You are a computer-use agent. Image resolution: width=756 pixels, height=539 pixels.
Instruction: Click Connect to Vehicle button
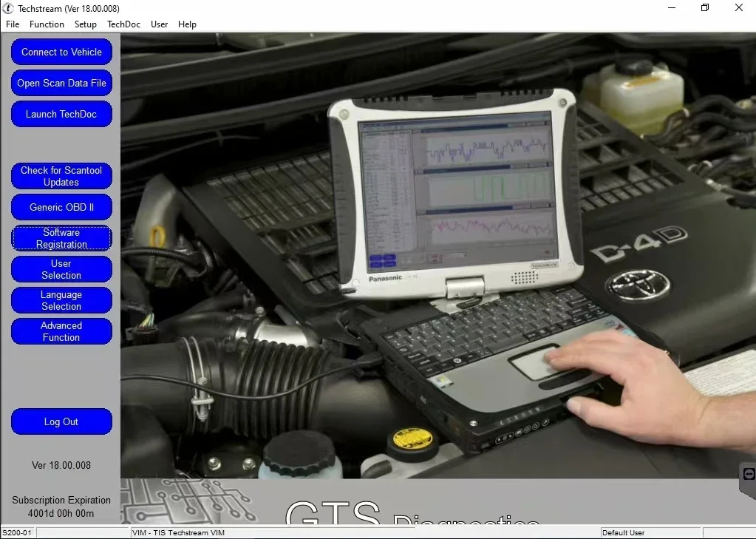(62, 52)
